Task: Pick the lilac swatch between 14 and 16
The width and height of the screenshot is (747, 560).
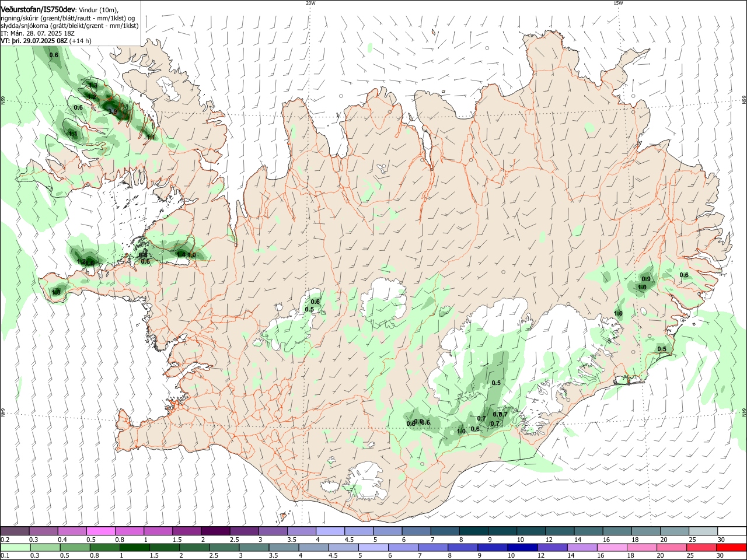Action: pos(582,548)
